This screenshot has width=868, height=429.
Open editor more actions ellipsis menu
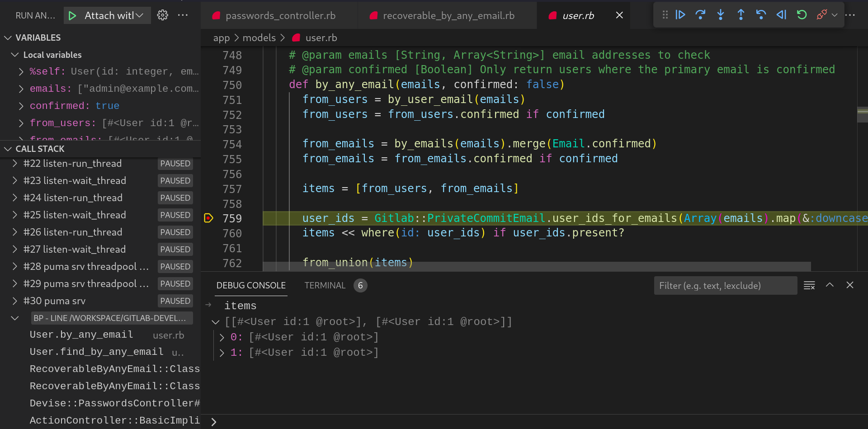point(850,15)
